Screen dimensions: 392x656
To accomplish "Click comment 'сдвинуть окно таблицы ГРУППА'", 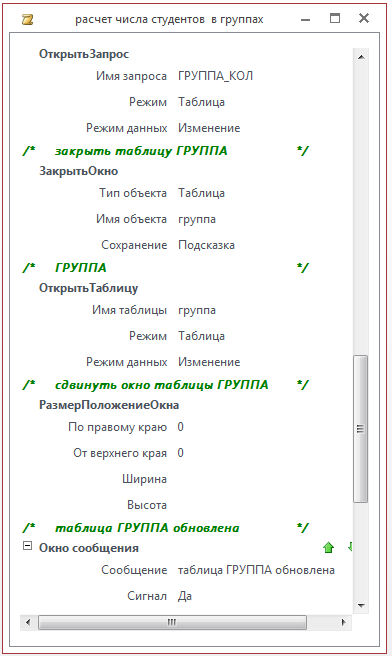I will coord(161,385).
